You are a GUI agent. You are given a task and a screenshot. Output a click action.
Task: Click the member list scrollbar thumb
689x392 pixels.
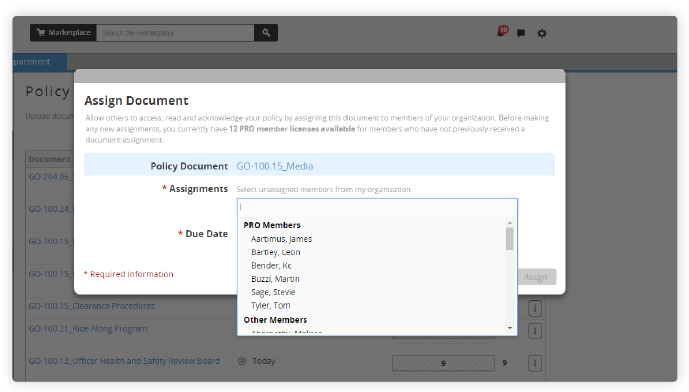(510, 239)
